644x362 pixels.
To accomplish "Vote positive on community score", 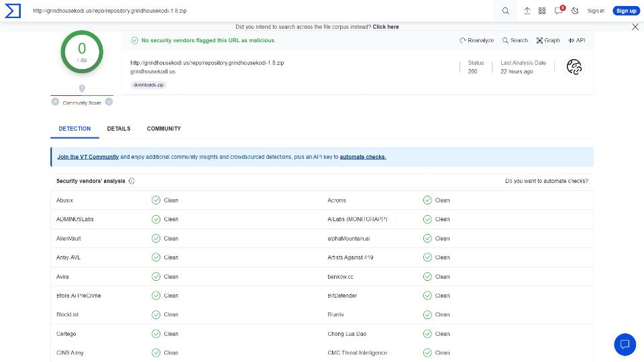I will coord(109,102).
